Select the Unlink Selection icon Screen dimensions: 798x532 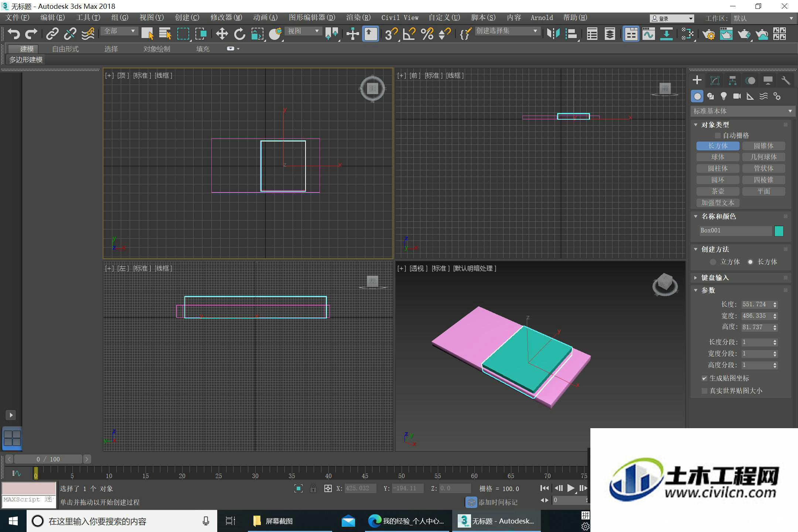[x=70, y=34]
